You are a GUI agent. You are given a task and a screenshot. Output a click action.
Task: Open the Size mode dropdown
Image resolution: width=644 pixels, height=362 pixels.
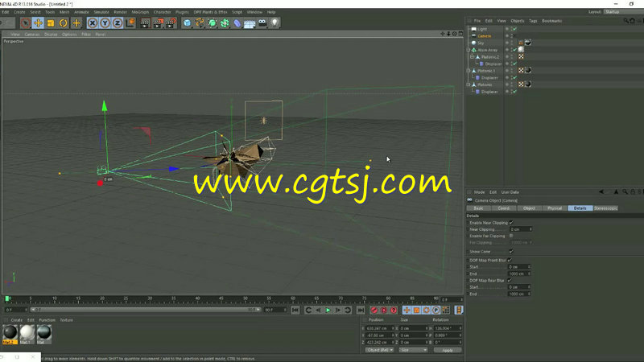[x=414, y=350]
